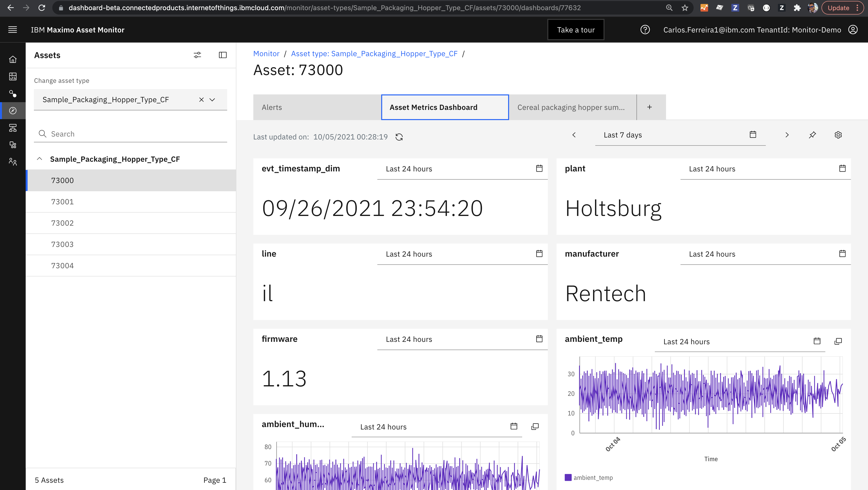Screen dimensions: 868x490
Task: Click the refresh/sync icon next to timestamp
Action: (399, 137)
